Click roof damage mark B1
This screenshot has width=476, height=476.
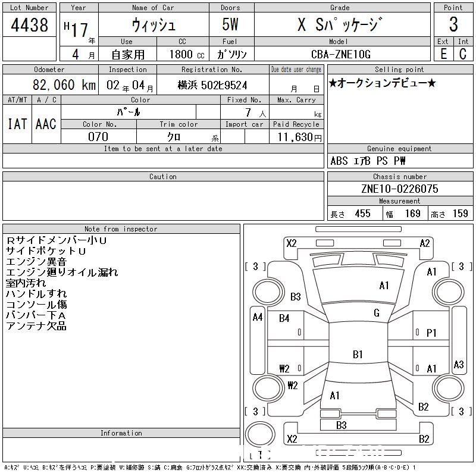click(358, 354)
